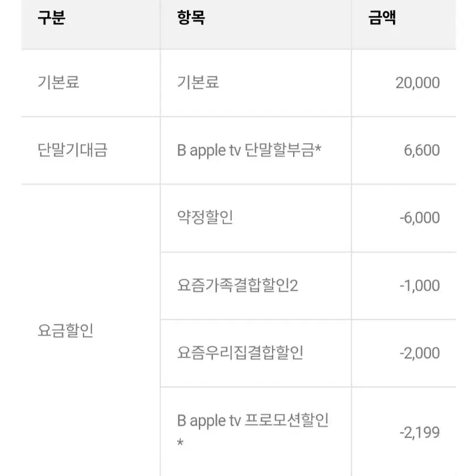
Task: Select 요즘우리집결합할인 item
Action: tap(240, 353)
